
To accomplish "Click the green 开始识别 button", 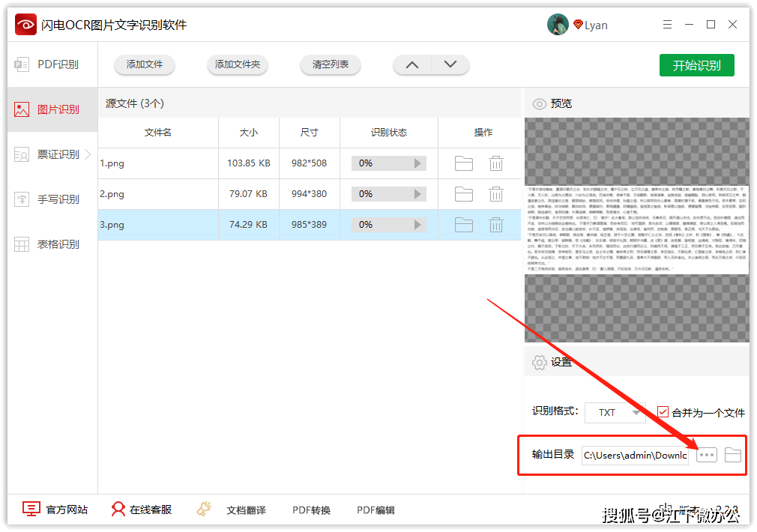I will click(696, 65).
